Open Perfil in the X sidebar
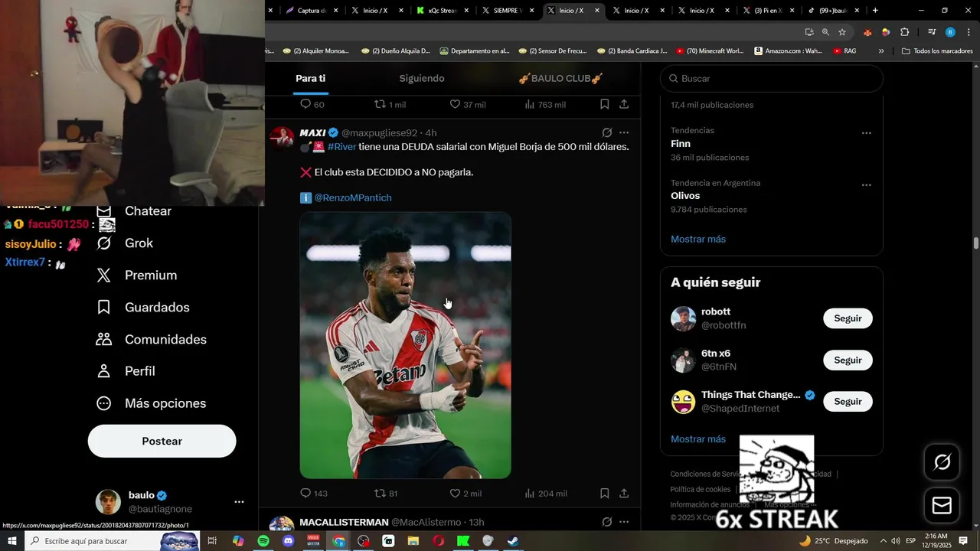The height and width of the screenshot is (551, 980). coord(126,371)
